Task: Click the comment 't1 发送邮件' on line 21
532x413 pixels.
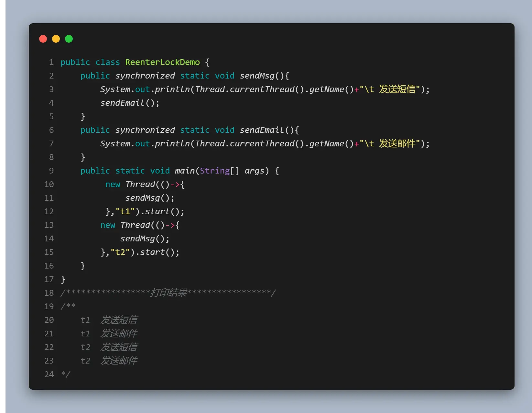Action: coord(109,334)
